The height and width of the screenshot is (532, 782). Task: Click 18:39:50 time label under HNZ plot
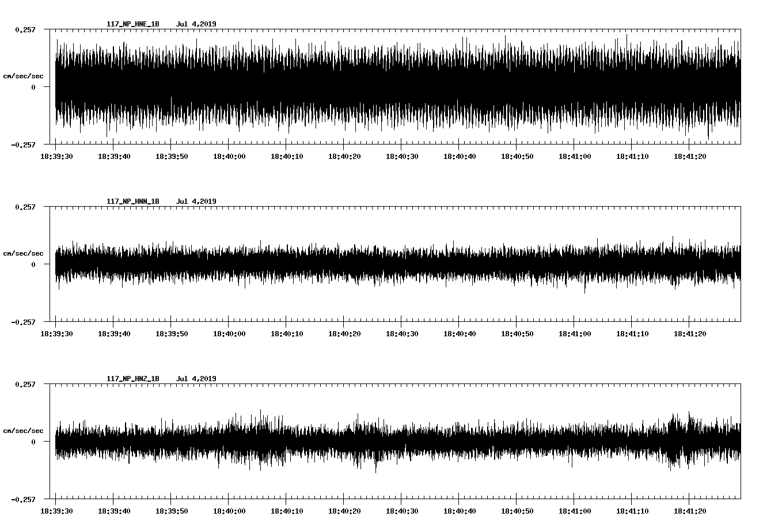point(172,511)
